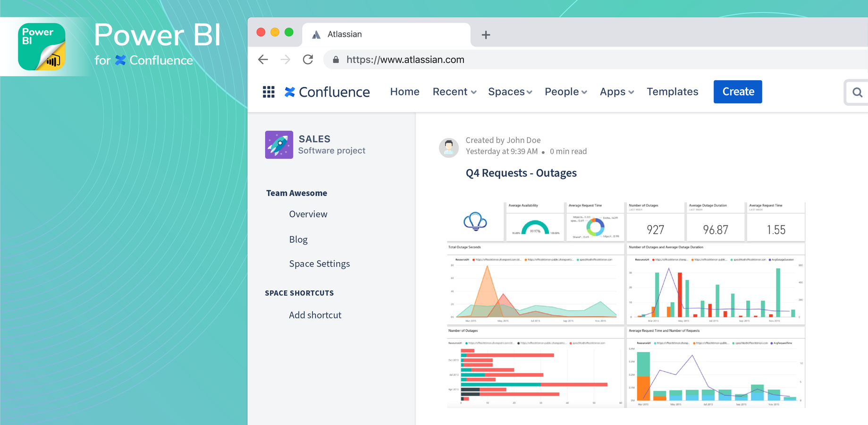868x425 pixels.
Task: Click the browser back arrow
Action: pos(263,59)
